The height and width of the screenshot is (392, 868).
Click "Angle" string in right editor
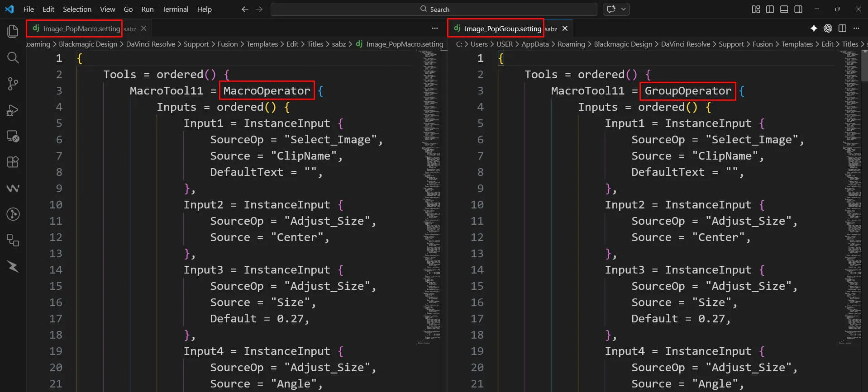[x=715, y=383]
